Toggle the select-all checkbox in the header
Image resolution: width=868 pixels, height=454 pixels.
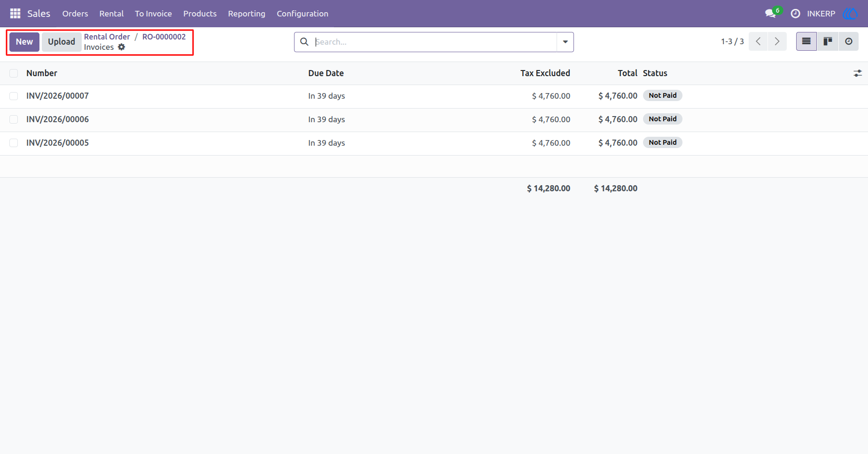(14, 73)
